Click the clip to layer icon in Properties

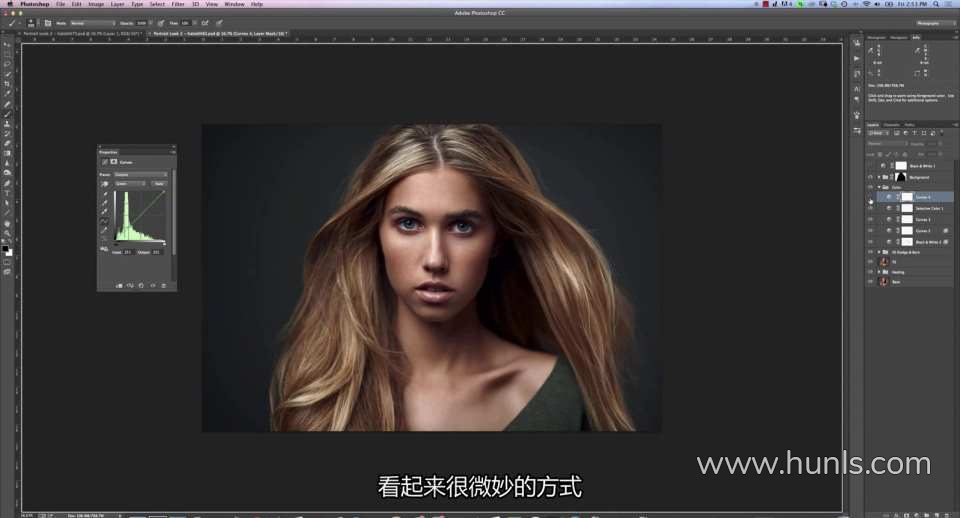(119, 285)
